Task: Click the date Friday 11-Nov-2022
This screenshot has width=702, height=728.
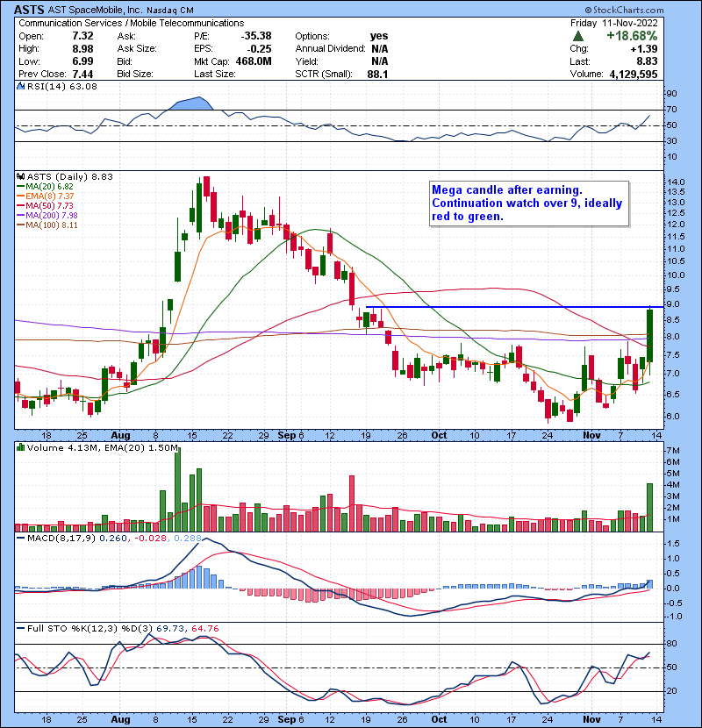Action: click(613, 23)
